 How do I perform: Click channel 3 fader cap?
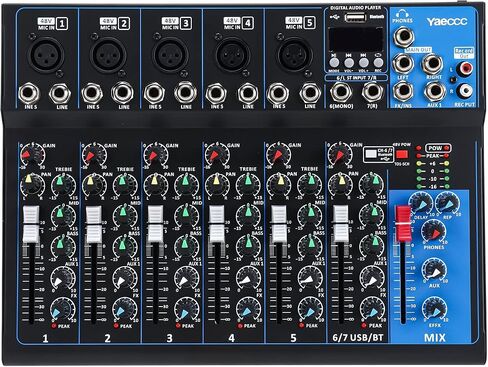155,224
